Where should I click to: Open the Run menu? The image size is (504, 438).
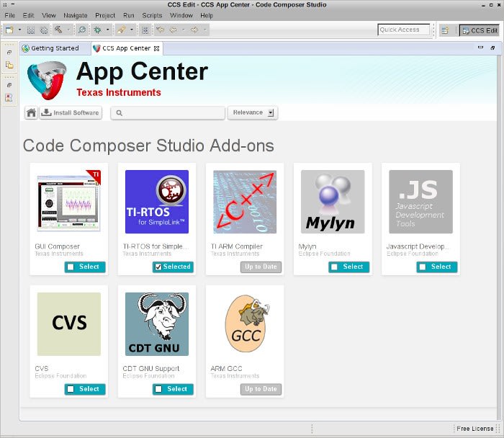129,15
